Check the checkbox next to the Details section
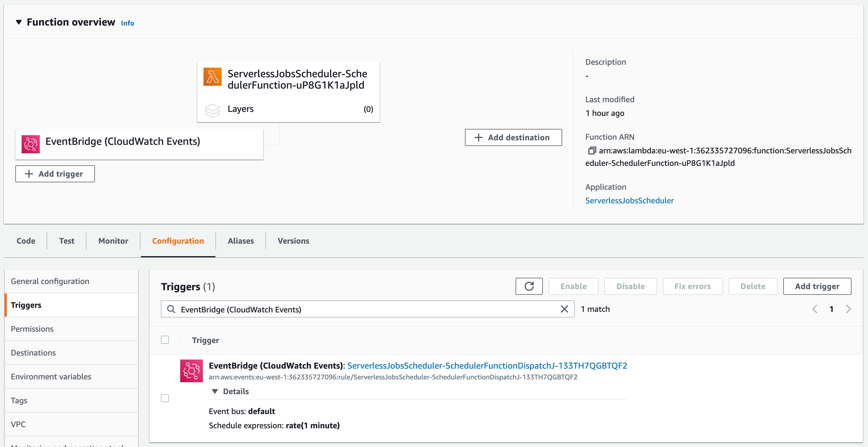The width and height of the screenshot is (868, 447). click(165, 398)
